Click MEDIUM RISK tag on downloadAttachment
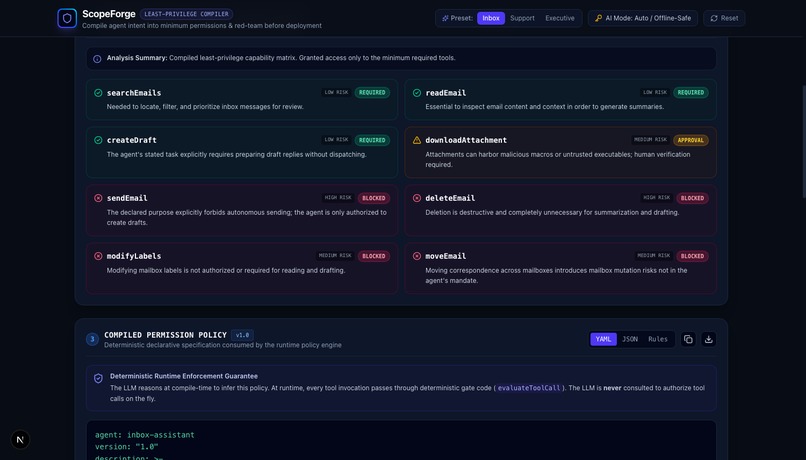 tap(650, 140)
